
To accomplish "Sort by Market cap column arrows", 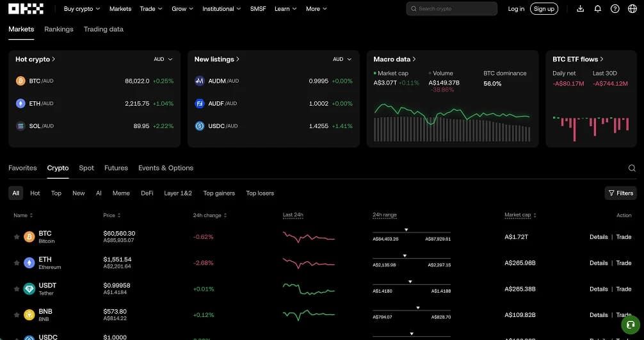I will [535, 215].
